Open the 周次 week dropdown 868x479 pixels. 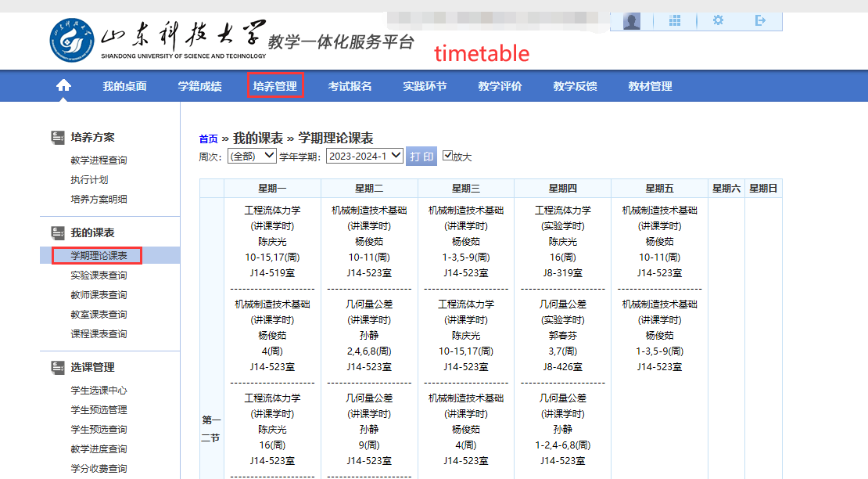pos(251,156)
